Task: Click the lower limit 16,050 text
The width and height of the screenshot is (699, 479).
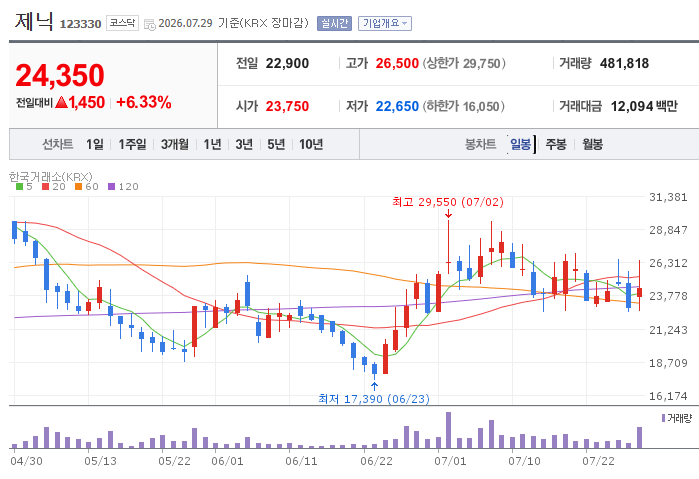Action: coord(464,106)
